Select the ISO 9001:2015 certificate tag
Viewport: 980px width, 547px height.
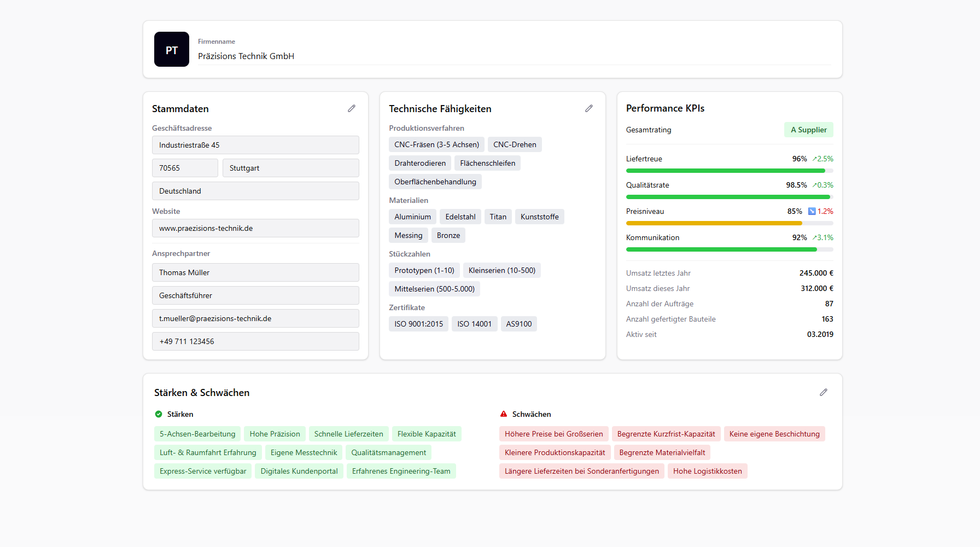point(418,324)
